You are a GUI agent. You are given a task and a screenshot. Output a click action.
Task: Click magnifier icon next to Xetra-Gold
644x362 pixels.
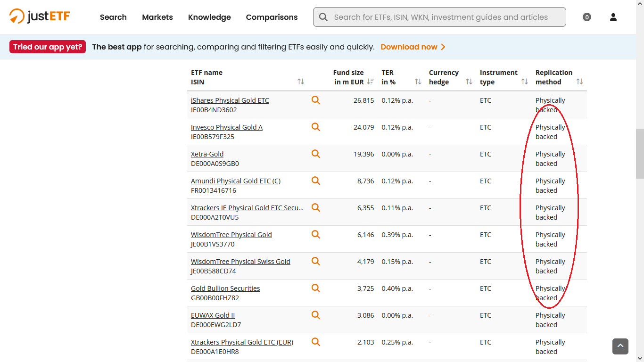pos(315,154)
